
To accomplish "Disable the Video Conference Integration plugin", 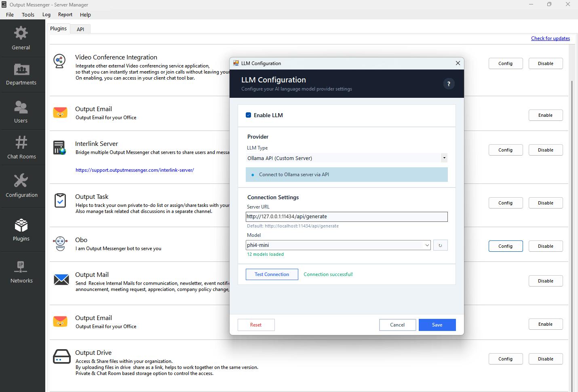I will tap(545, 63).
